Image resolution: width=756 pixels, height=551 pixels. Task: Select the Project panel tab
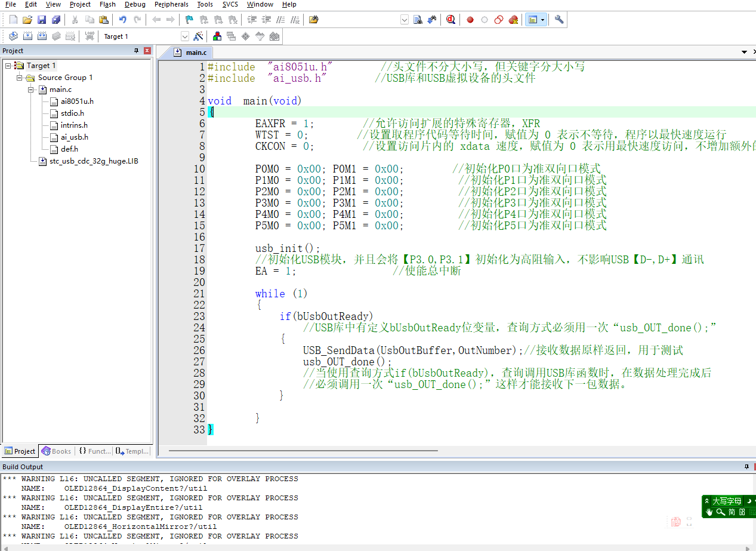tap(20, 451)
